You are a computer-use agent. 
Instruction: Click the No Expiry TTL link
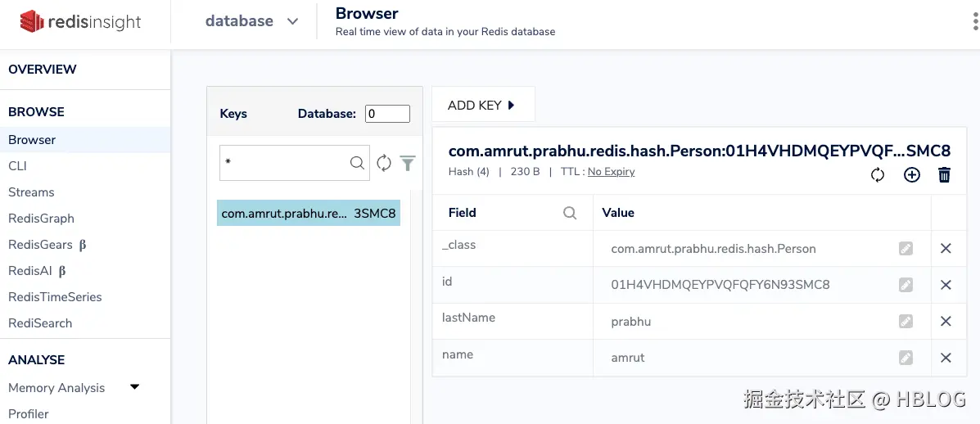[x=611, y=172]
